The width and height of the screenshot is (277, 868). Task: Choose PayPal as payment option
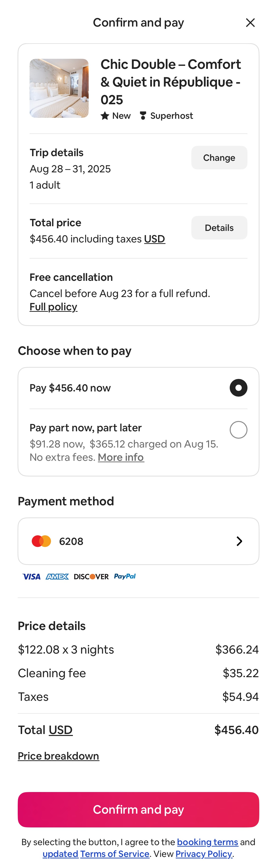125,577
